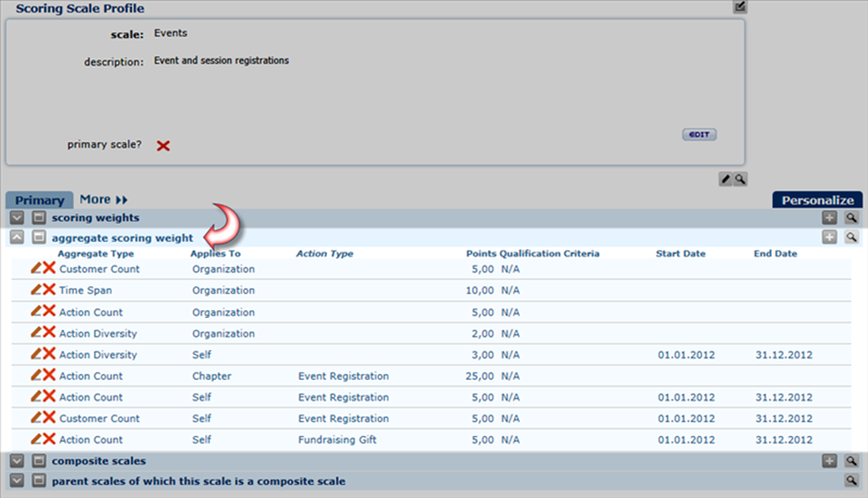
Task: Select the Fundraising Gift action type
Action: click(x=337, y=440)
